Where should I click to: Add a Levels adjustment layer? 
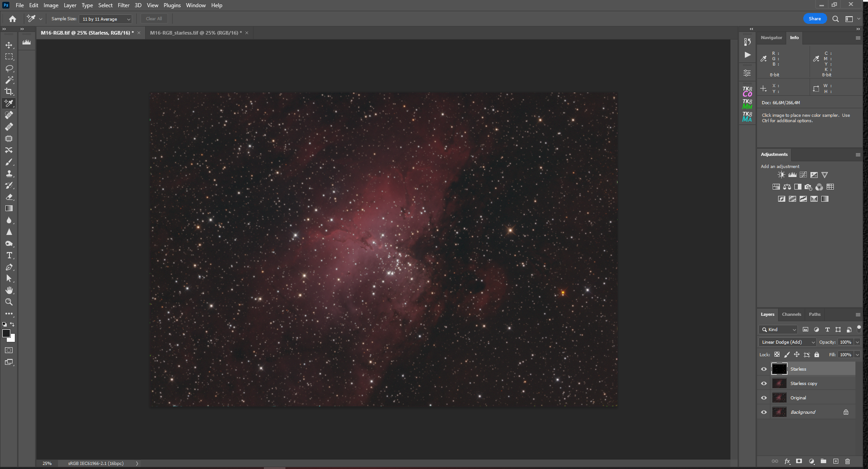coord(792,175)
